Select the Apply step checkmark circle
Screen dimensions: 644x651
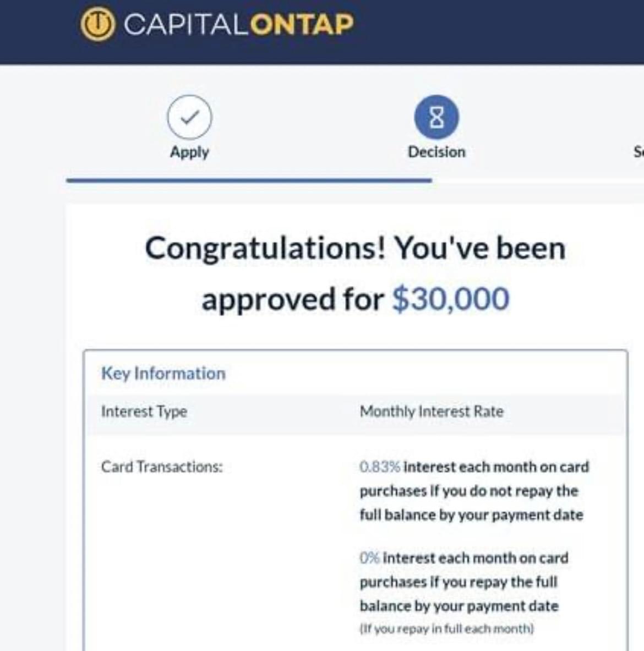coord(189,117)
